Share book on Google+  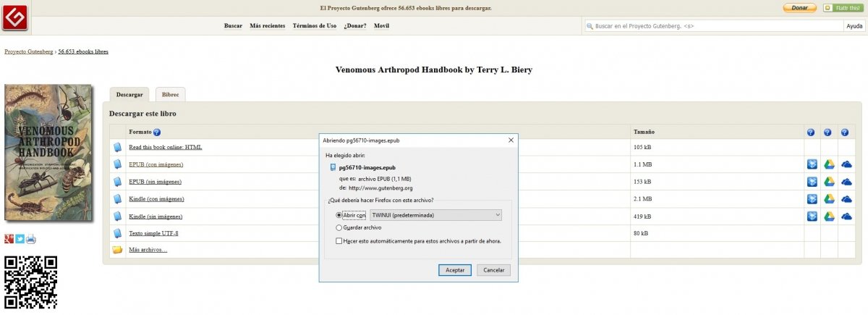(x=9, y=239)
